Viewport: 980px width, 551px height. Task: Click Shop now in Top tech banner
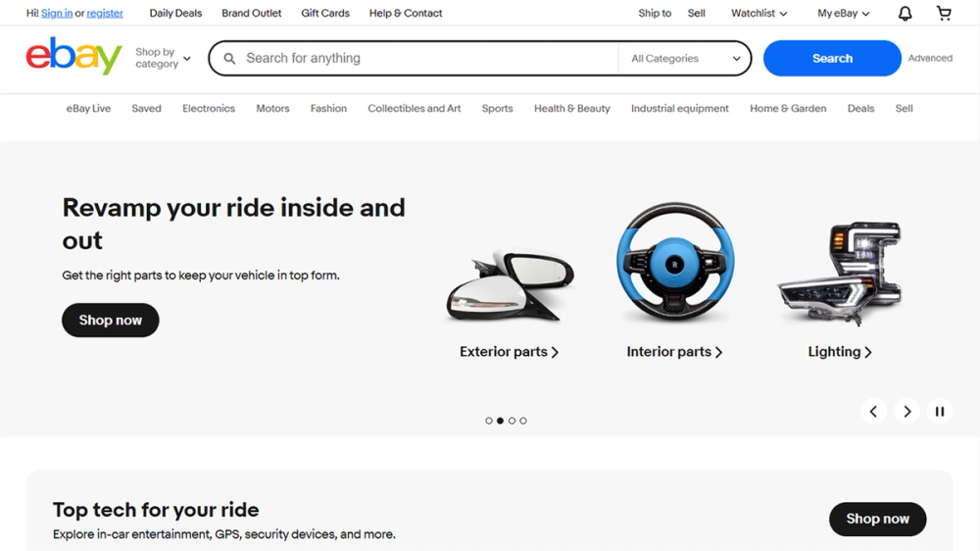click(877, 519)
